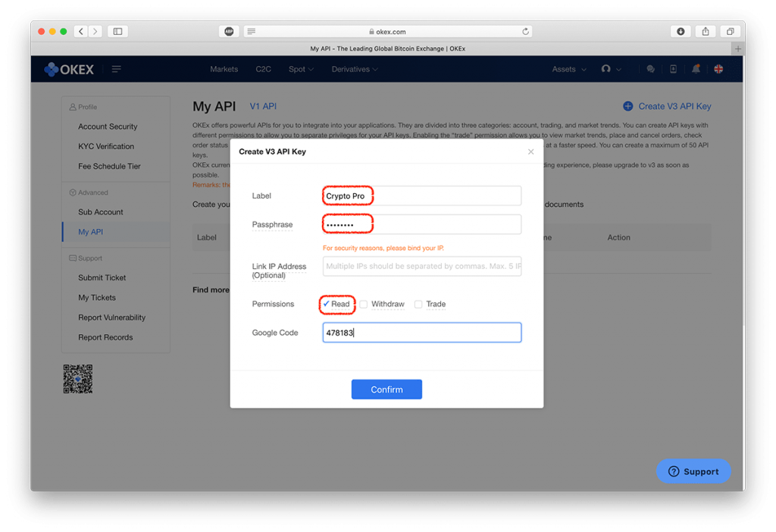
Task: Click the blue Support button
Action: coord(693,471)
